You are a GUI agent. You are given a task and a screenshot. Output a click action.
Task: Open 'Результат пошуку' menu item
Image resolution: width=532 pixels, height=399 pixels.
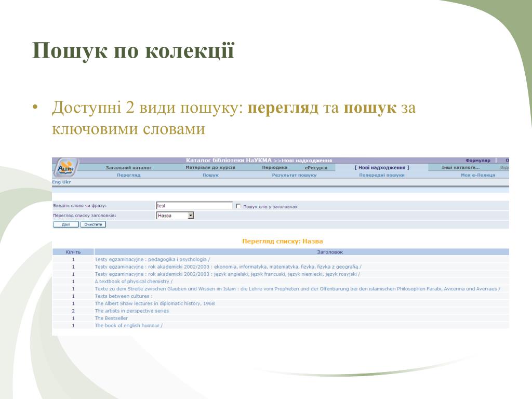click(294, 175)
